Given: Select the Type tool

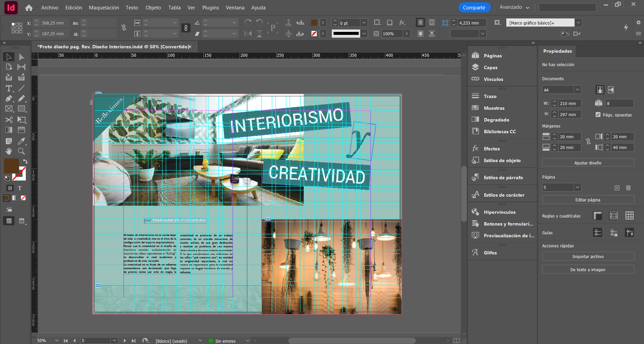Looking at the screenshot, I should pos(9,88).
